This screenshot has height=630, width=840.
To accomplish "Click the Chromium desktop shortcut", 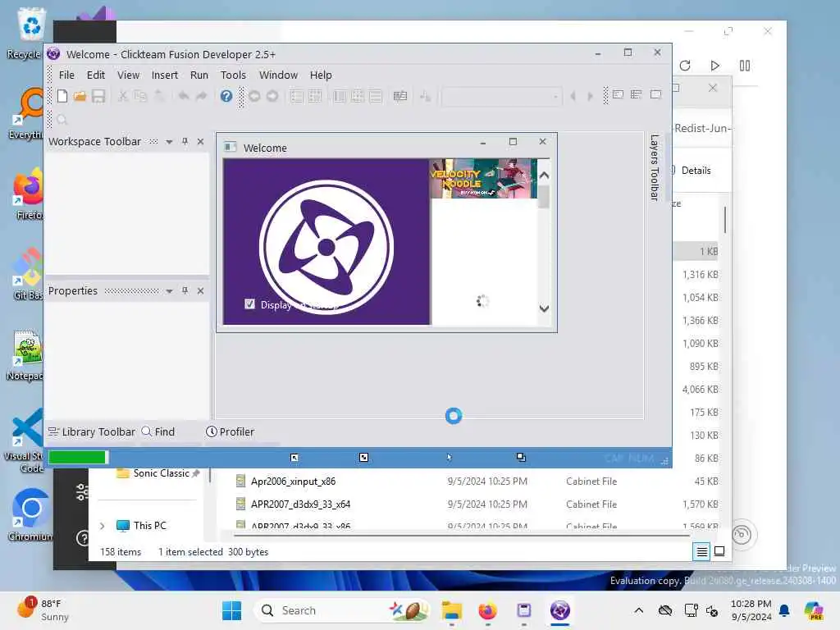I will pyautogui.click(x=30, y=514).
